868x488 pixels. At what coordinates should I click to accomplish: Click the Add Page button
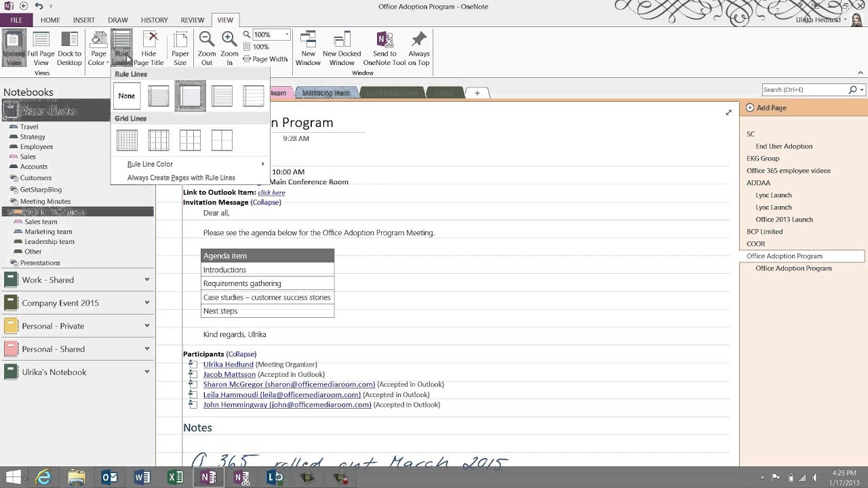click(x=766, y=108)
